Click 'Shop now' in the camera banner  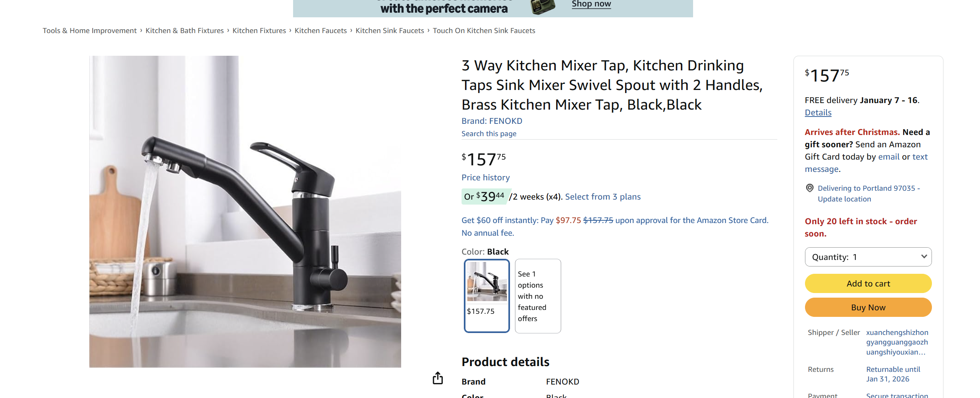[592, 4]
